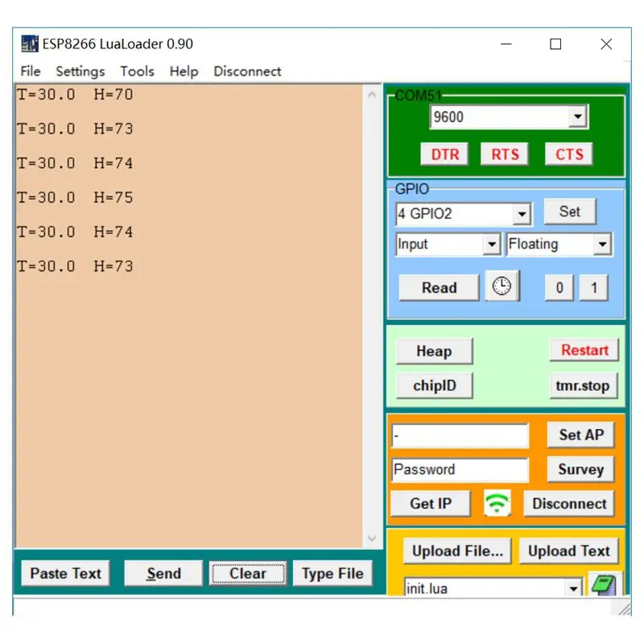This screenshot has width=644, height=644.
Task: Click the CTS indicator button
Action: pyautogui.click(x=569, y=154)
